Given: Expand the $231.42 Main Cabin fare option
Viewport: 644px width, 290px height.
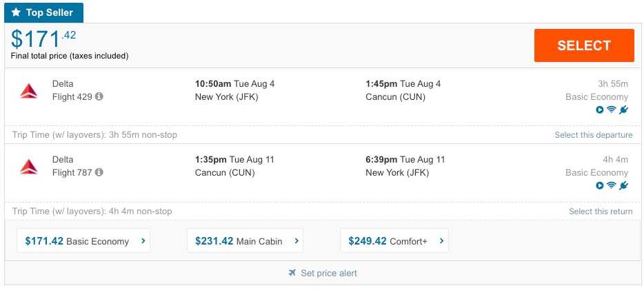Looking at the screenshot, I should point(245,241).
